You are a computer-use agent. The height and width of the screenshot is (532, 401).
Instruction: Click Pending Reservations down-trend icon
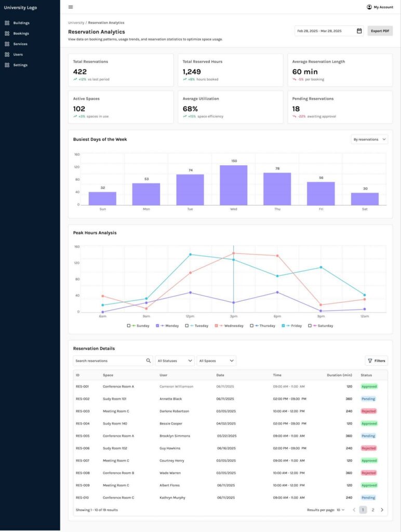(x=294, y=116)
